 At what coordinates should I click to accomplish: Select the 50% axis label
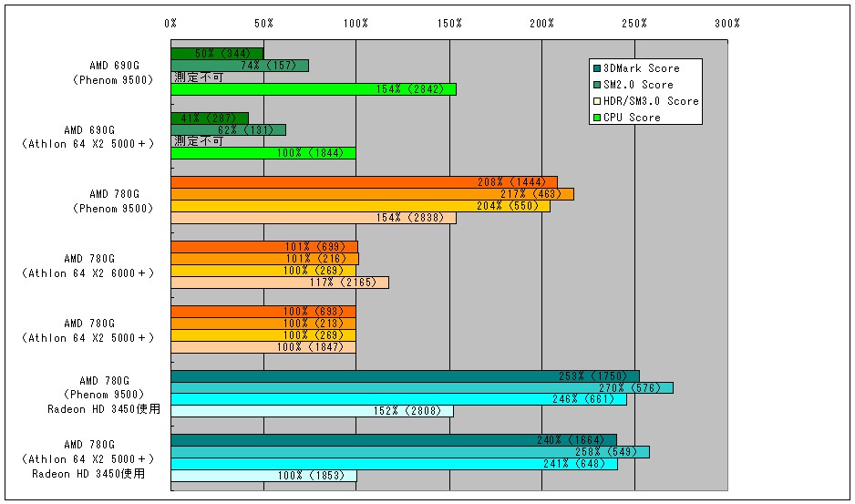tap(263, 24)
